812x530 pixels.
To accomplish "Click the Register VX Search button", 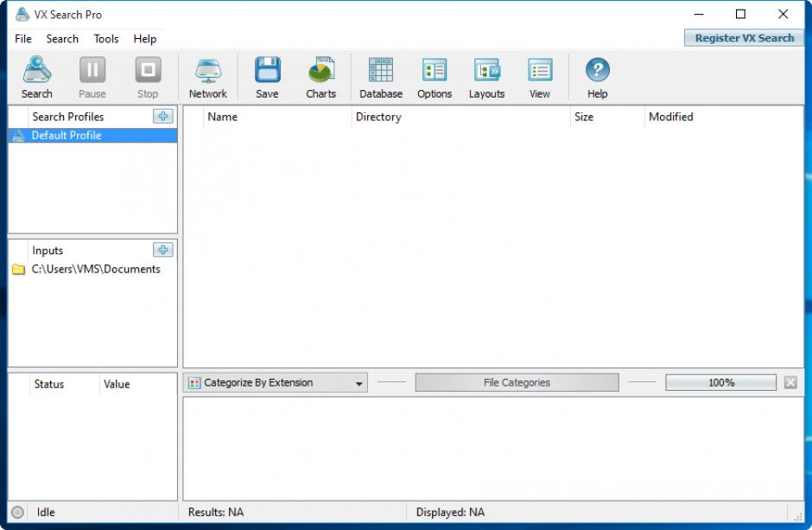I will point(744,38).
